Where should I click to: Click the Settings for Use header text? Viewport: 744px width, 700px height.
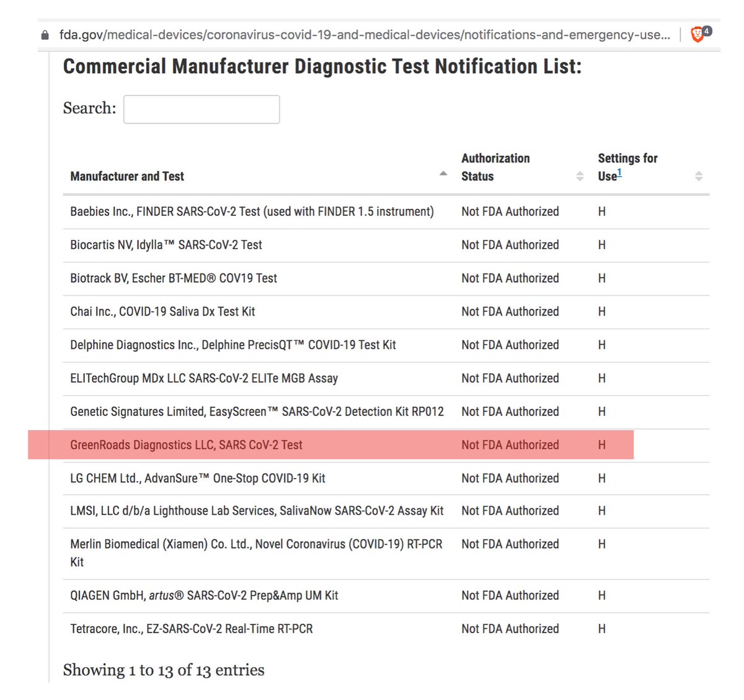[627, 167]
